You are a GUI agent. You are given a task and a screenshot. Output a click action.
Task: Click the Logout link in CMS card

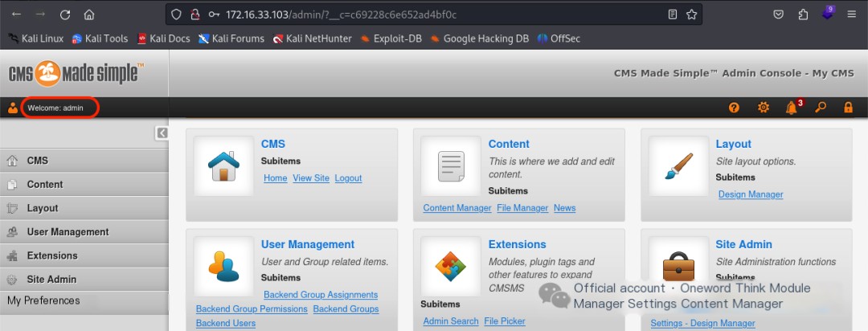(348, 178)
